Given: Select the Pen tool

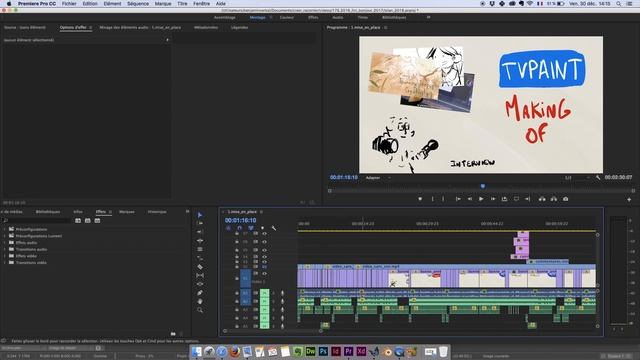Looking at the screenshot, I should 200,293.
